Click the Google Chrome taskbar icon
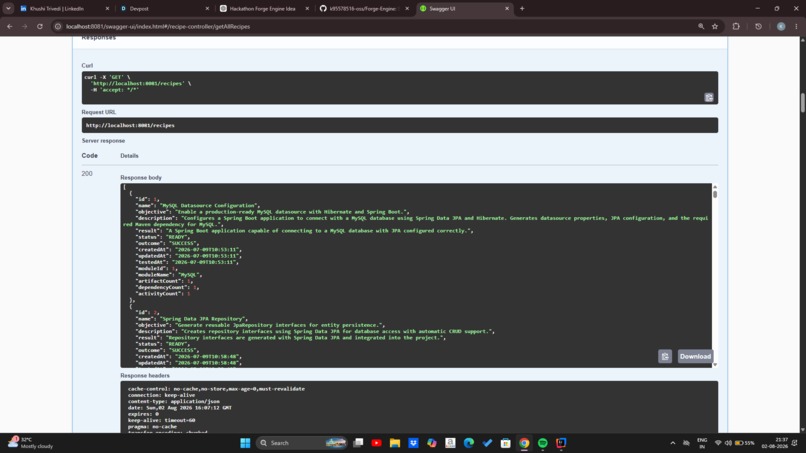Viewport: 806px width, 453px height. click(524, 443)
